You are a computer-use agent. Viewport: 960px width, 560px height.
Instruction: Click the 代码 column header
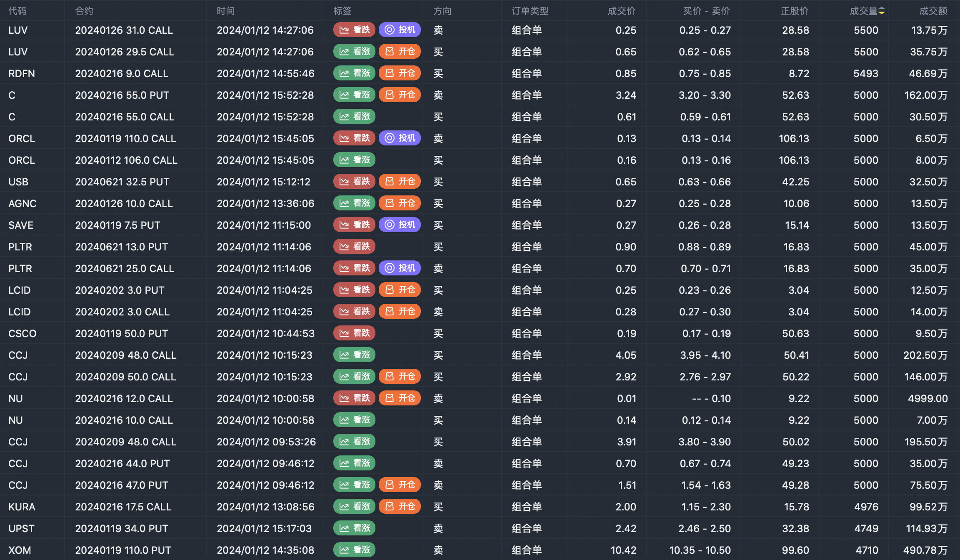pos(17,11)
